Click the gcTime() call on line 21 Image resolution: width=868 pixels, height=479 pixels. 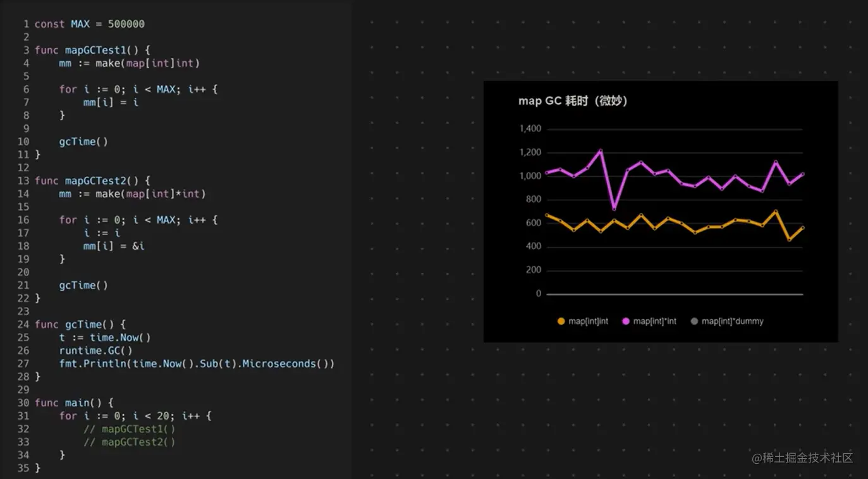click(x=83, y=286)
